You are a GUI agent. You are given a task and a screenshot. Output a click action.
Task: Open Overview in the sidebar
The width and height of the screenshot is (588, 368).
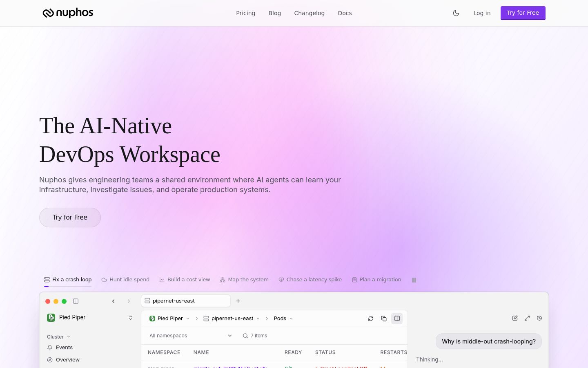(x=64, y=360)
